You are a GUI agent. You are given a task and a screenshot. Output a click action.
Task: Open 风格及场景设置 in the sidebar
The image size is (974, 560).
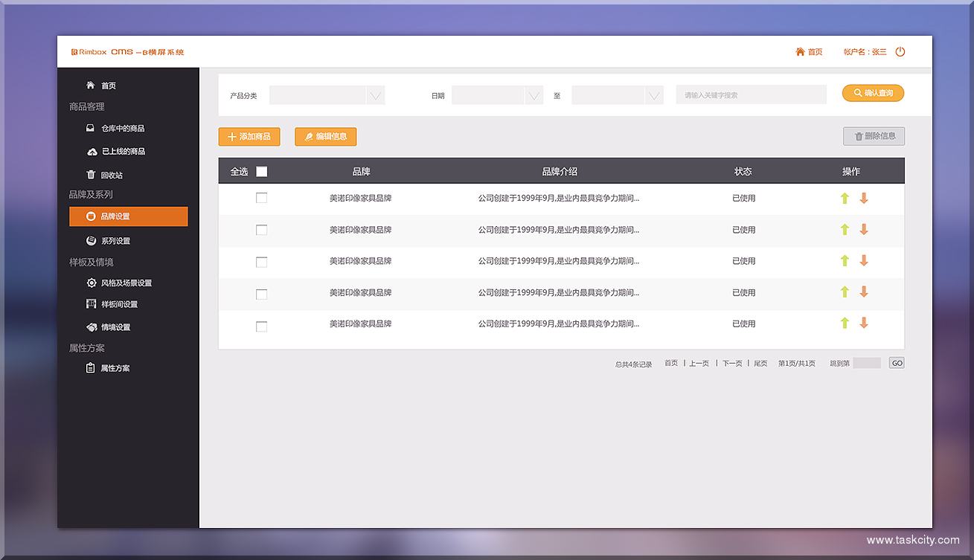(126, 283)
